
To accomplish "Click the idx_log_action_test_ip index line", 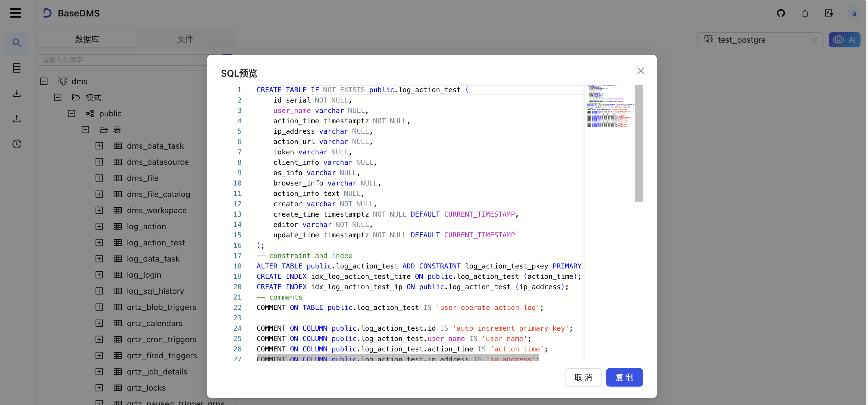I will (413, 287).
